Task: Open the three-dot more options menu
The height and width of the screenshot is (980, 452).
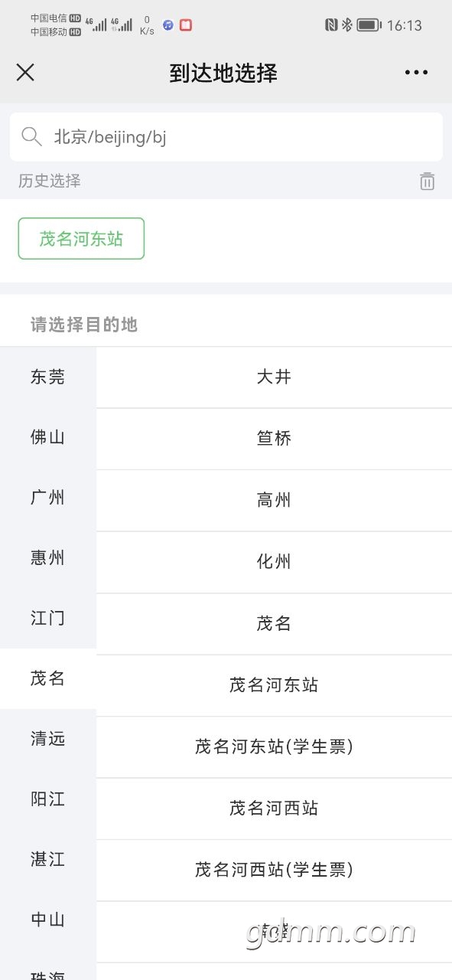Action: point(416,73)
